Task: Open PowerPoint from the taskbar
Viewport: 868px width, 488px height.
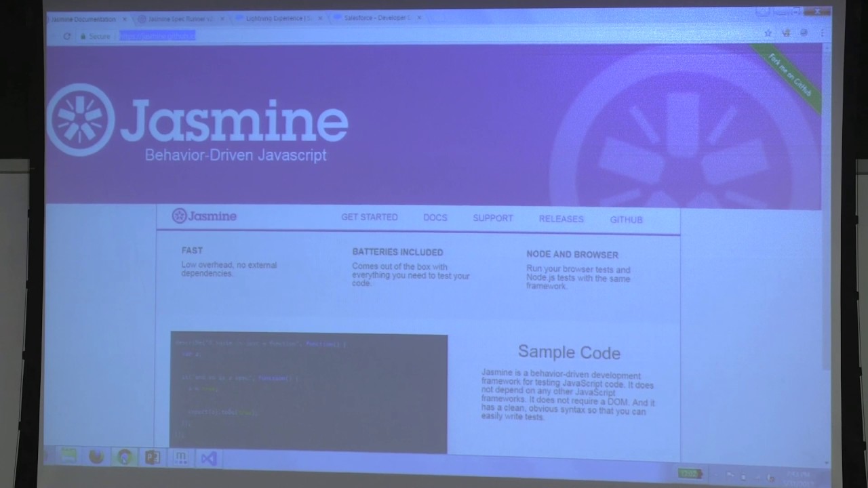Action: click(x=153, y=457)
